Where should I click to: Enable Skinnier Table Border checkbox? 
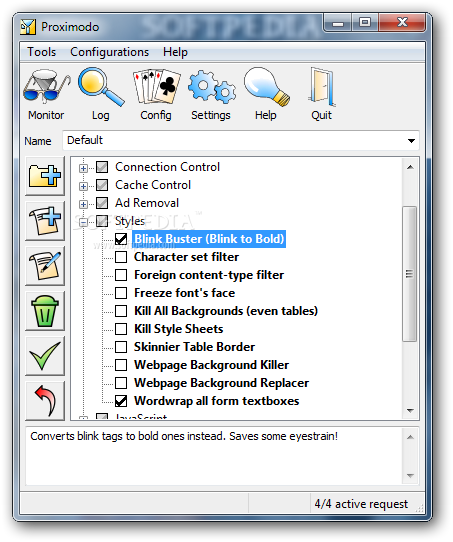pyautogui.click(x=121, y=347)
